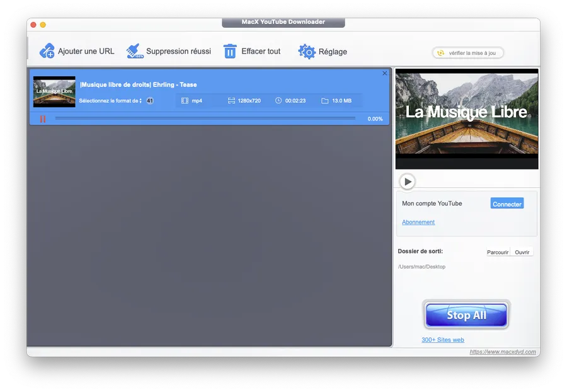Click the film format icon beside mp4
Screen dimensions: 567x392
(185, 101)
